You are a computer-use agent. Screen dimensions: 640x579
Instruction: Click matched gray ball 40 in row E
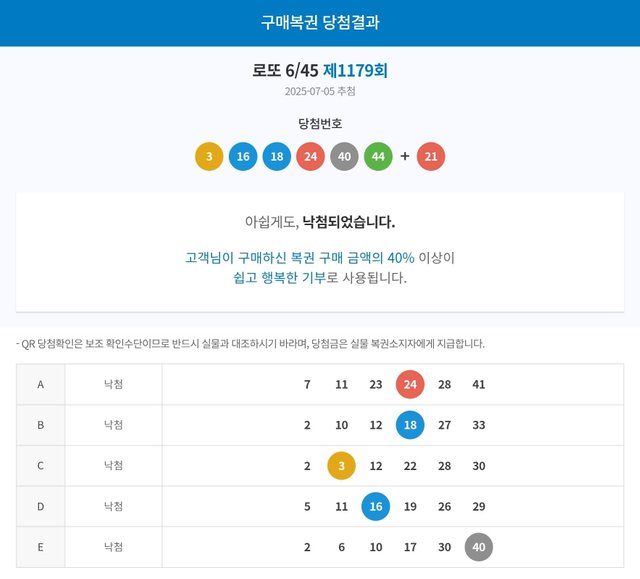coord(479,547)
